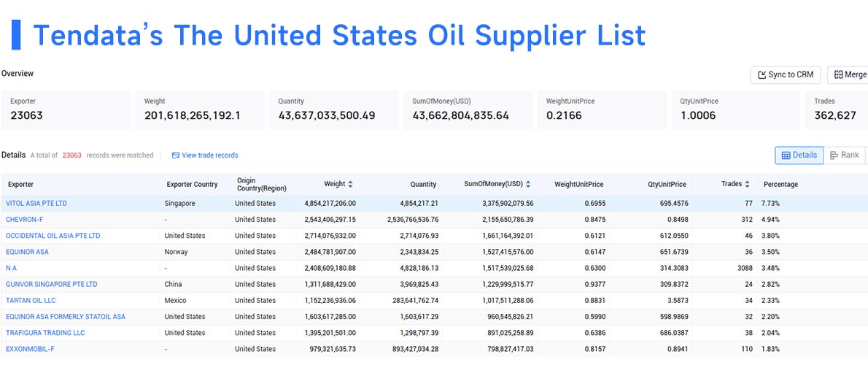The height and width of the screenshot is (365, 868).
Task: Click the QtyUnitPrice column header
Action: pos(667,185)
